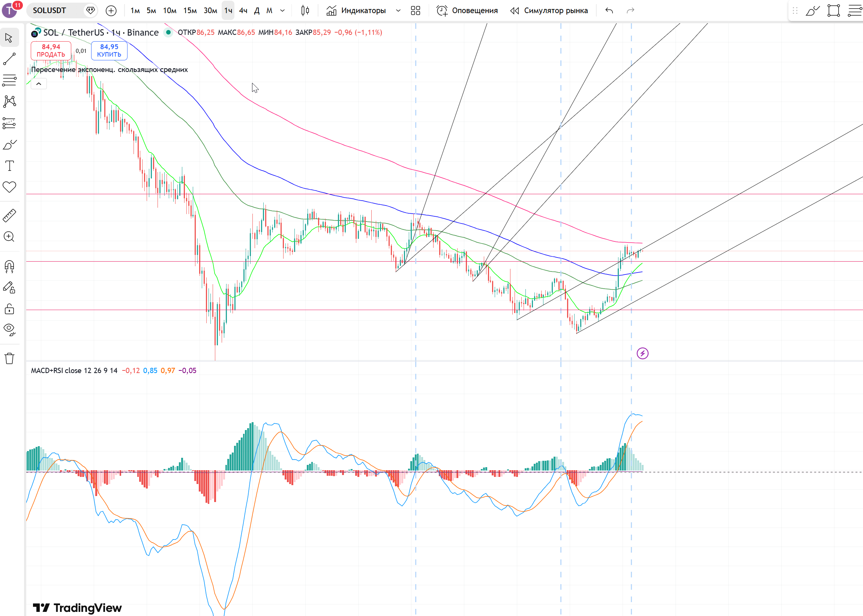Select the trend line drawing tool
Viewport: 863px width, 616px height.
coord(9,59)
